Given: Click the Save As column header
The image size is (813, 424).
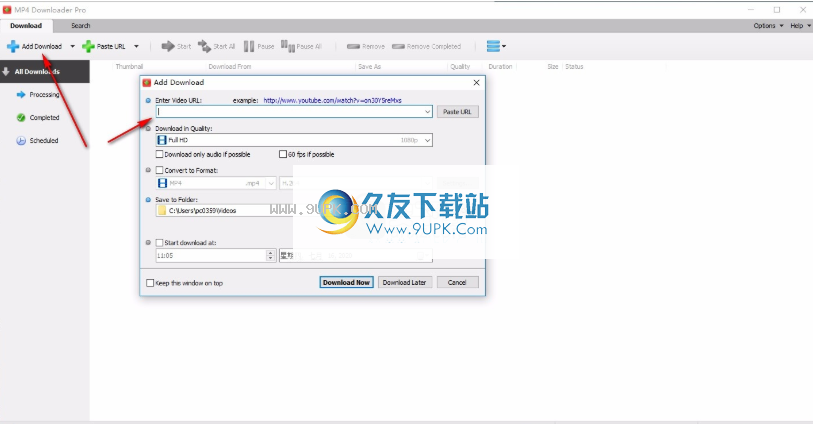Looking at the screenshot, I should [x=369, y=66].
